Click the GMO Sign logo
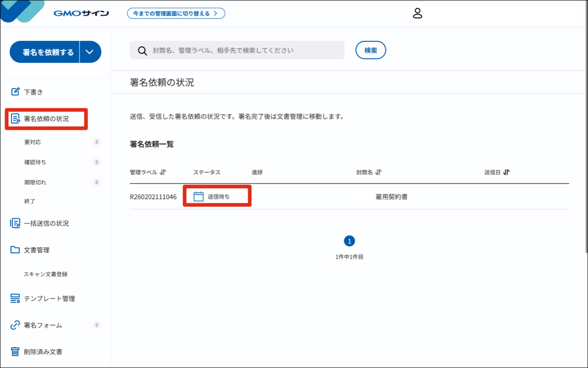 click(x=81, y=13)
